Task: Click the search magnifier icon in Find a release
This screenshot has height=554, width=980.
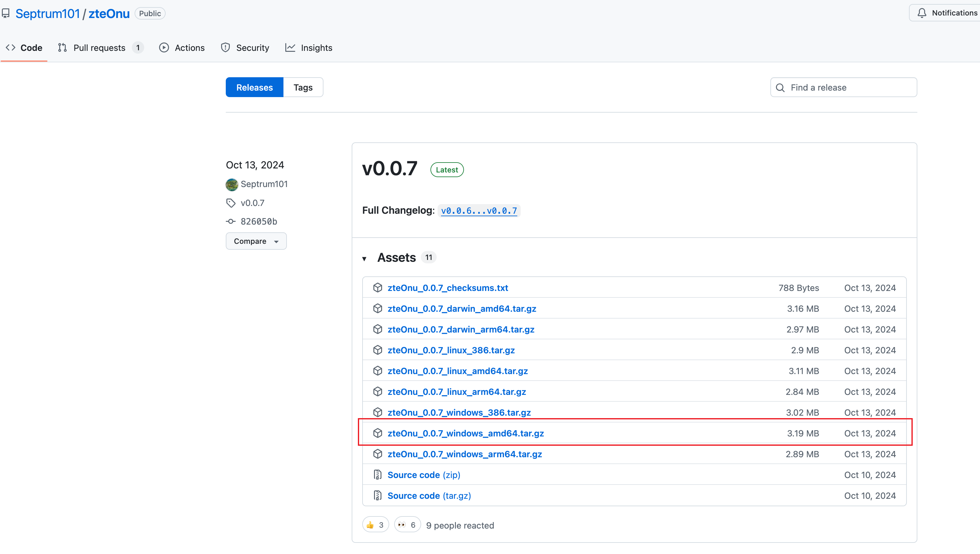Action: [x=780, y=88]
